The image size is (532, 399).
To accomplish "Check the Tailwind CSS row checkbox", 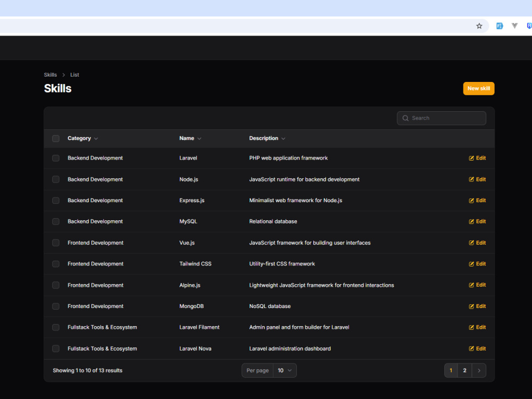I will pos(56,264).
